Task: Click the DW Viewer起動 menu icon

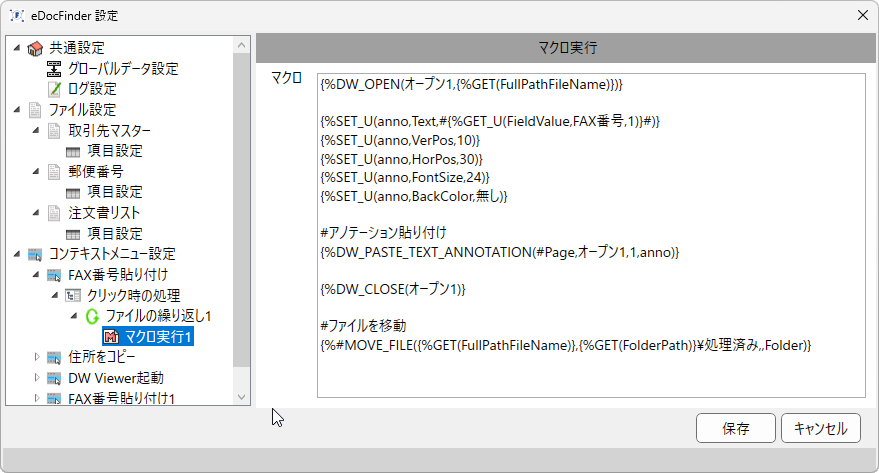Action: (54, 378)
